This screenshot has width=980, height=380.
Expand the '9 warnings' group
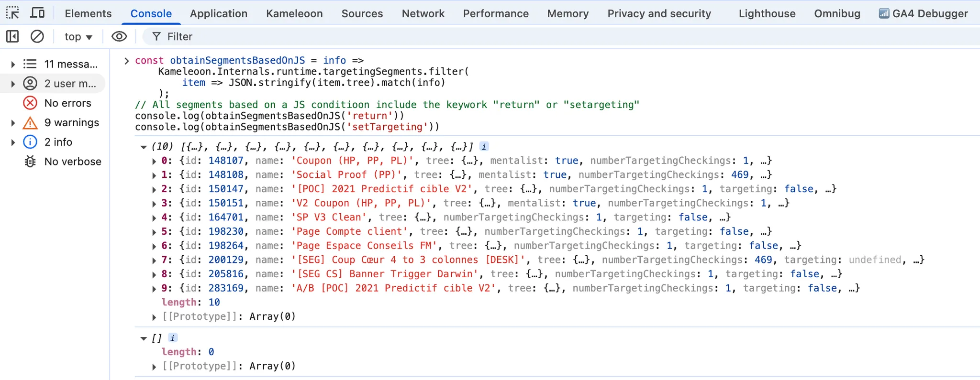pyautogui.click(x=13, y=123)
